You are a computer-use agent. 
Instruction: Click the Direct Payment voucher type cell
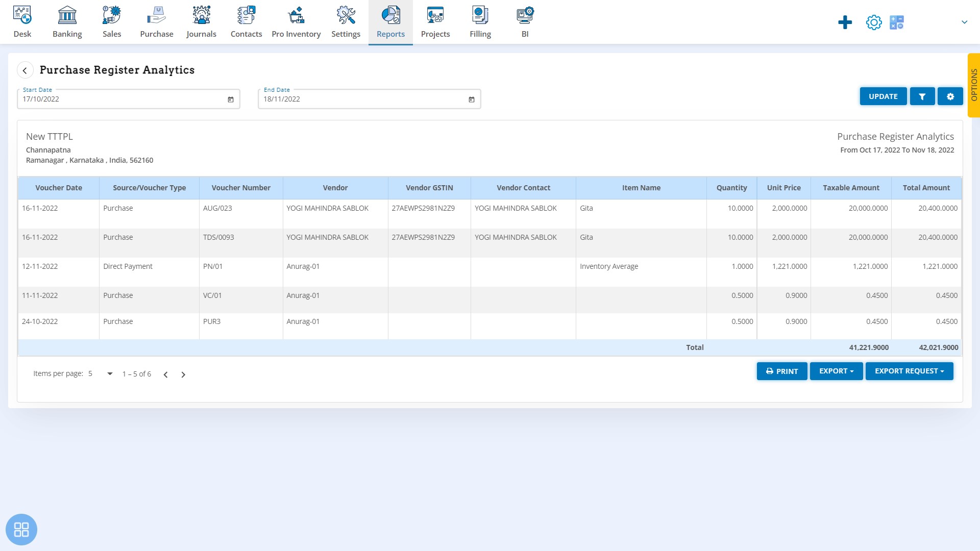[128, 266]
